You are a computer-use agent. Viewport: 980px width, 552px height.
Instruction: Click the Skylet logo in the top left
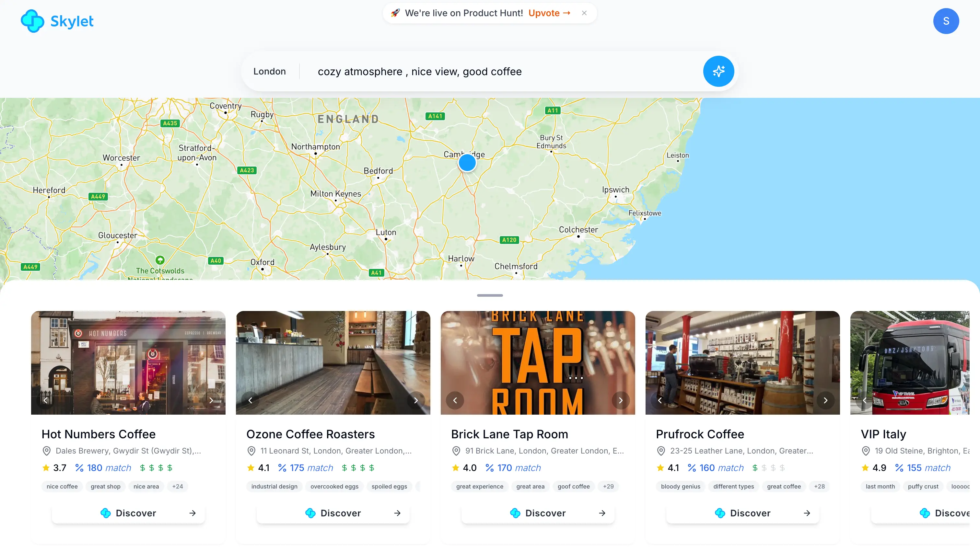tap(56, 21)
